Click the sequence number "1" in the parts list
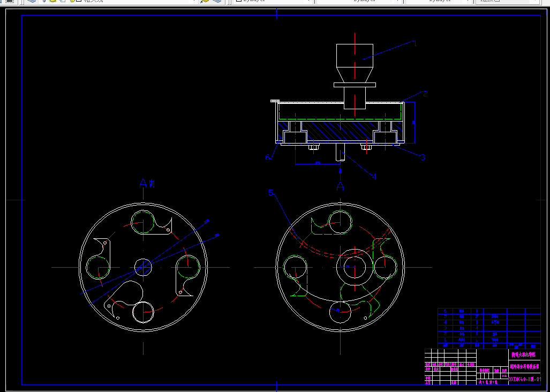 (445, 340)
